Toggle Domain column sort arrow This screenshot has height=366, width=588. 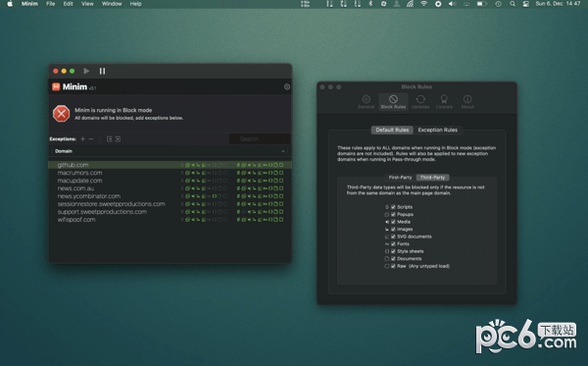(283, 151)
